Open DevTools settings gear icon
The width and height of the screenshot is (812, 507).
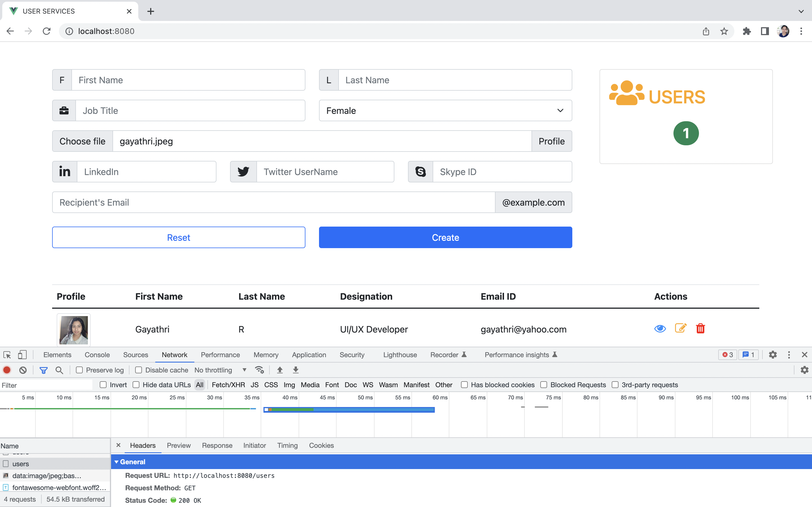(772, 355)
